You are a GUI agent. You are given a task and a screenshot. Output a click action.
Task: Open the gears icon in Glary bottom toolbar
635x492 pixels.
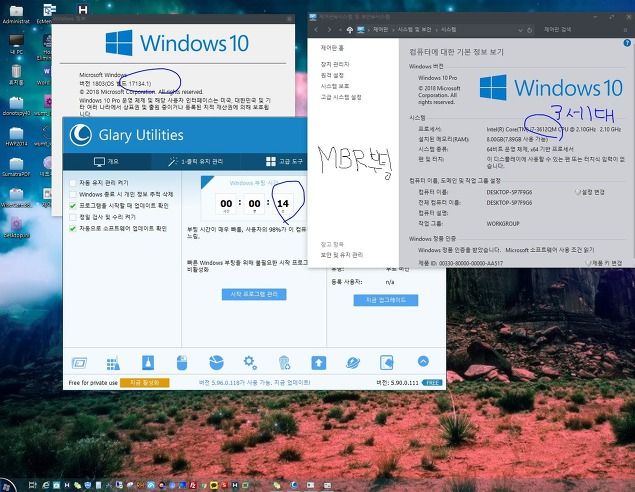[x=250, y=362]
